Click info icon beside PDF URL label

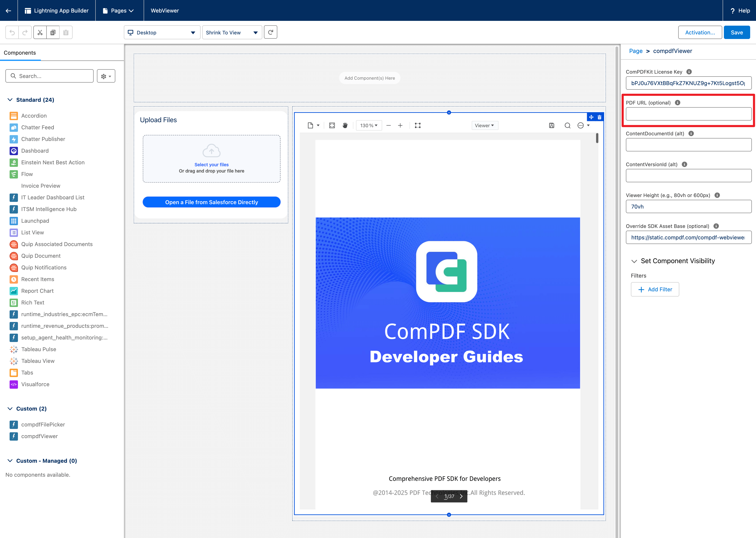point(678,102)
